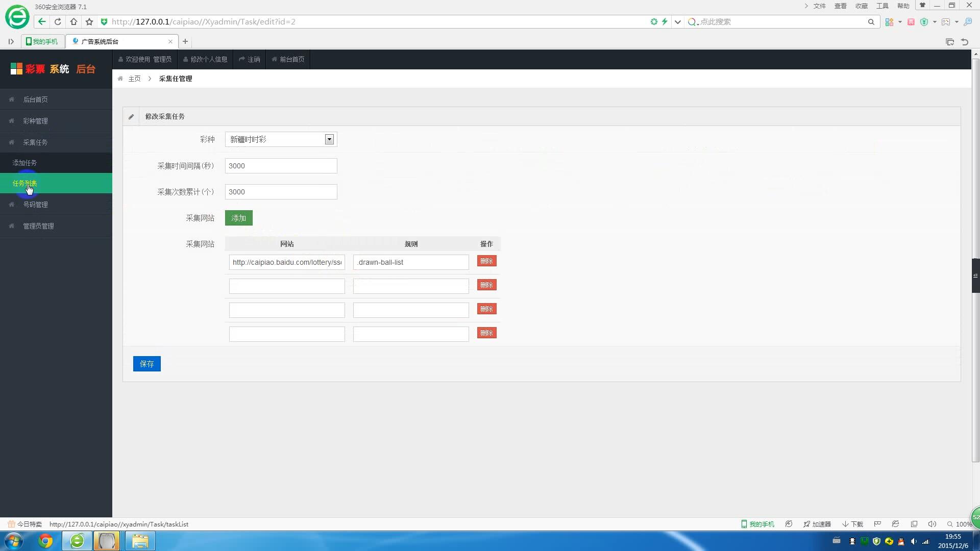Viewport: 980px width, 551px height.
Task: Click the lightning speed mode icon in address bar
Action: click(665, 21)
